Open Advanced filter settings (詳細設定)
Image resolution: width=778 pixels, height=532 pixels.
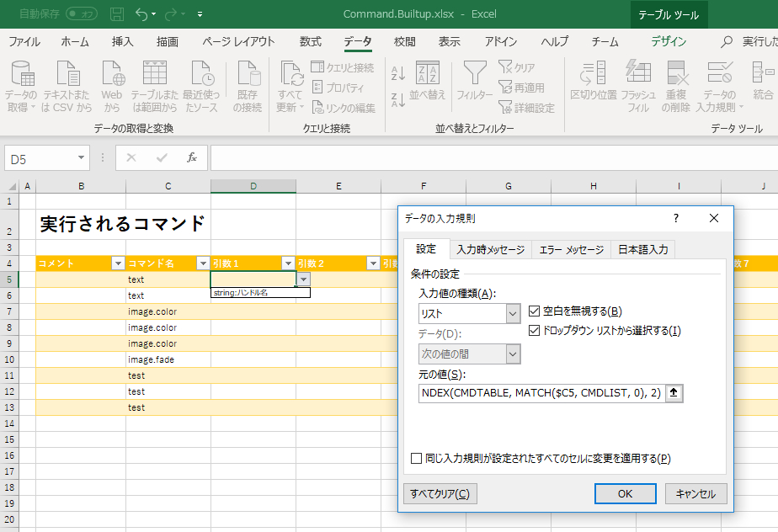coord(526,108)
